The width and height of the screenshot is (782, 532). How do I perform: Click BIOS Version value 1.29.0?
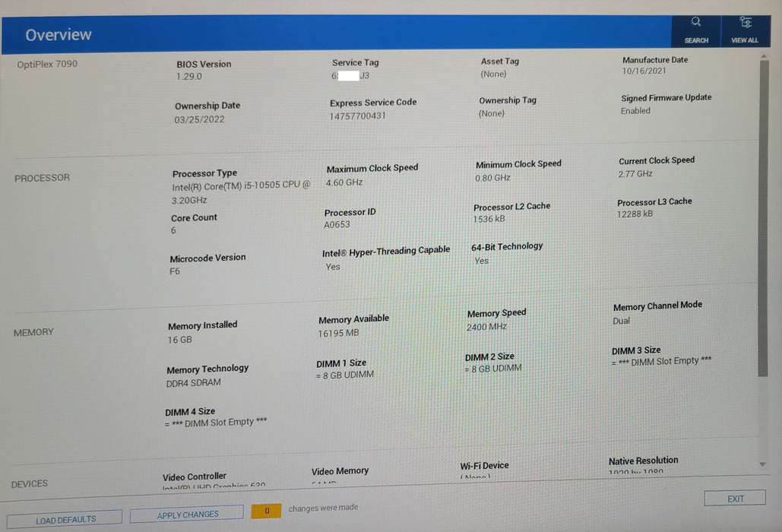(189, 76)
